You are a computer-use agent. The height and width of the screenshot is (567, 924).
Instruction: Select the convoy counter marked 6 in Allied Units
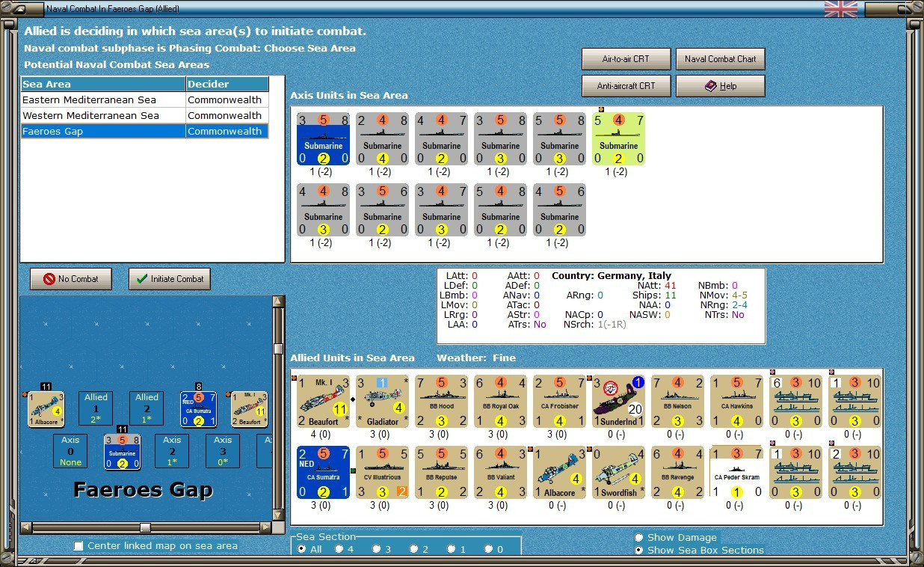click(795, 401)
